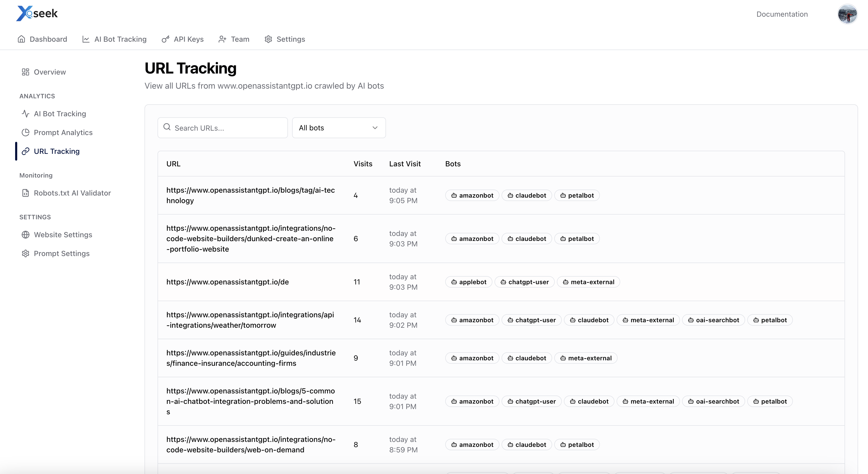Click oai-searchbot badge in weather/tomorrow row
The width and height of the screenshot is (868, 474).
point(713,320)
